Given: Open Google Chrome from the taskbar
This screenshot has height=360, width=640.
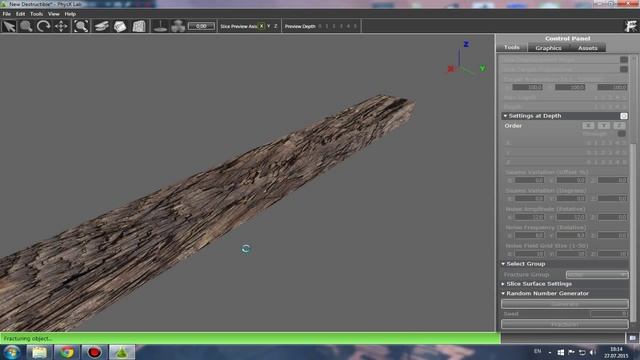Looking at the screenshot, I should pos(67,352).
